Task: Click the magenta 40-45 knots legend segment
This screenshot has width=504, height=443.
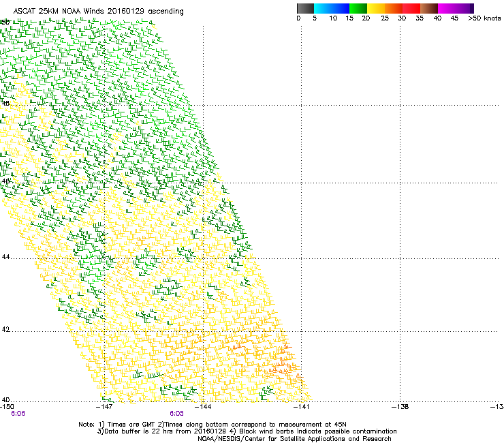Action: [447, 8]
